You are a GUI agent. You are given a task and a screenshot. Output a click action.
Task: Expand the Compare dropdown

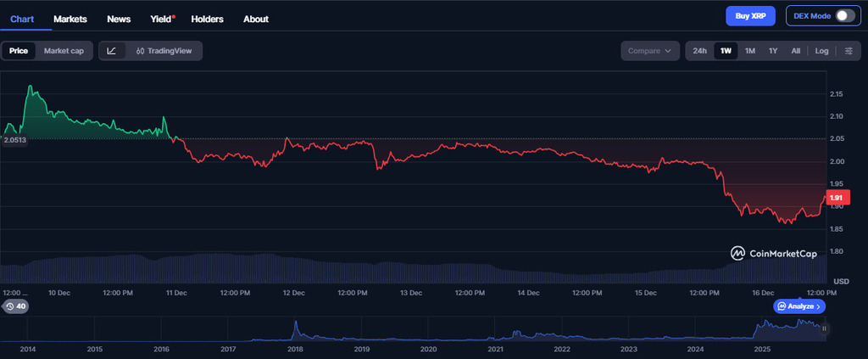[x=649, y=51]
